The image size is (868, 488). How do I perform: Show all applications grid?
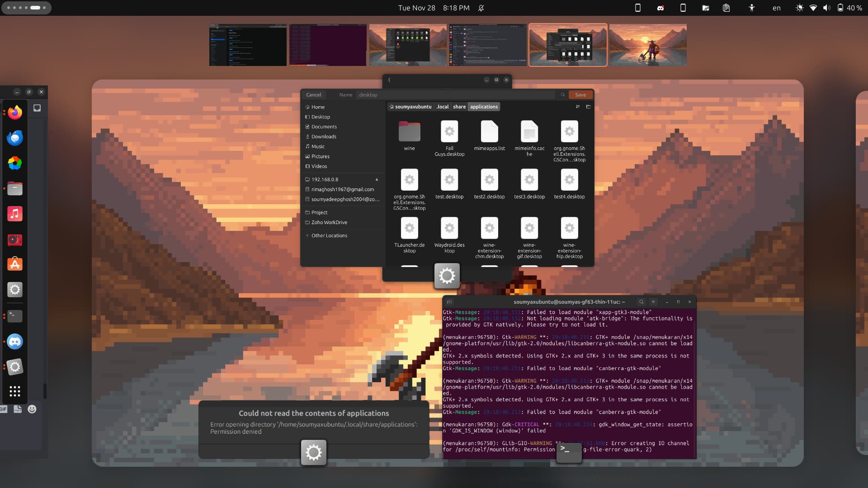click(15, 391)
